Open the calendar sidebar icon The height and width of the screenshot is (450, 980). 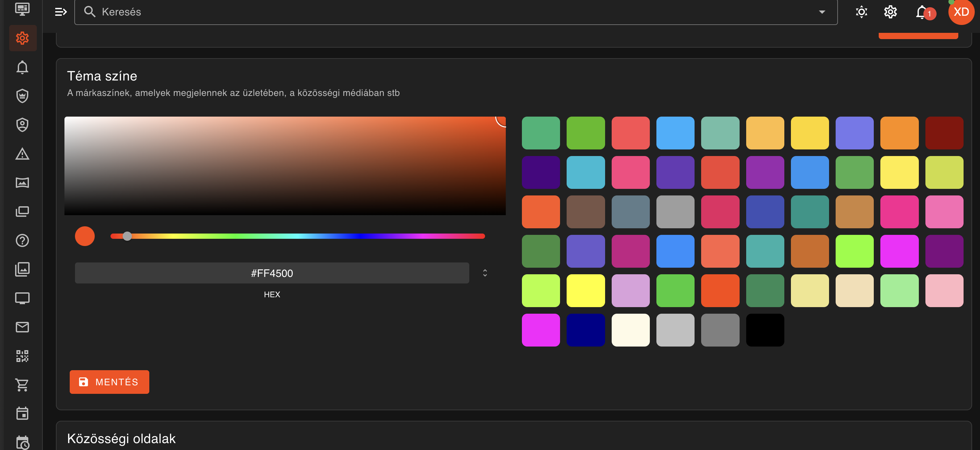(22, 414)
